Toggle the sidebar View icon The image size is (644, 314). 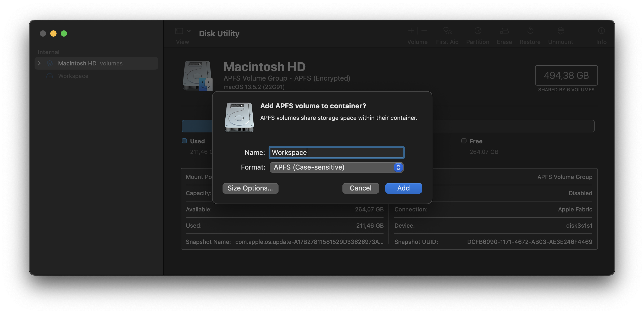click(179, 31)
